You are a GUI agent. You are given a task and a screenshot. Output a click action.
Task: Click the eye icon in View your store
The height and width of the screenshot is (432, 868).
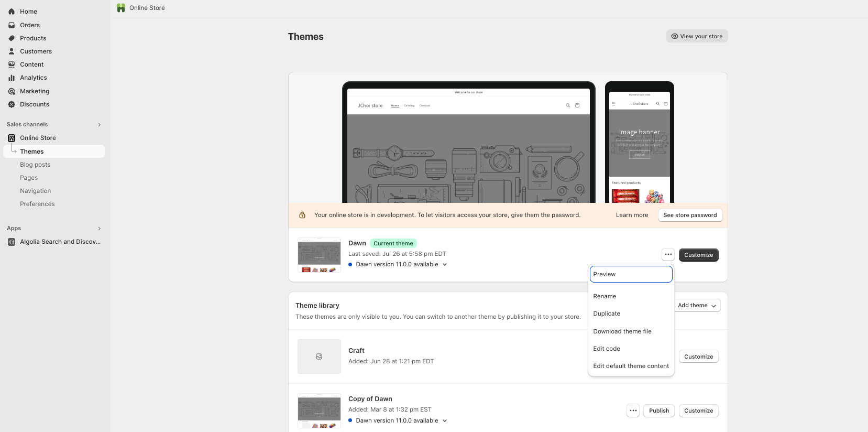[675, 36]
